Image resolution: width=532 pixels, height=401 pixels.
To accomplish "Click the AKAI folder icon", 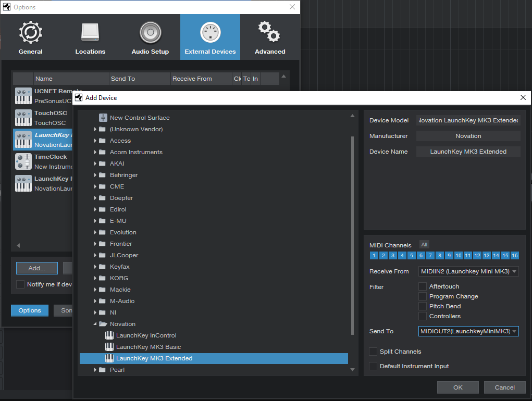I will [x=102, y=164].
